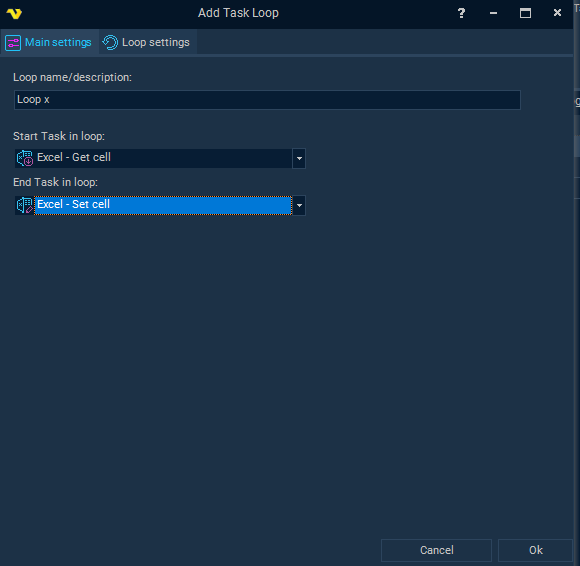Dismiss the dialog with the Cancel button
Image resolution: width=580 pixels, height=566 pixels.
436,550
